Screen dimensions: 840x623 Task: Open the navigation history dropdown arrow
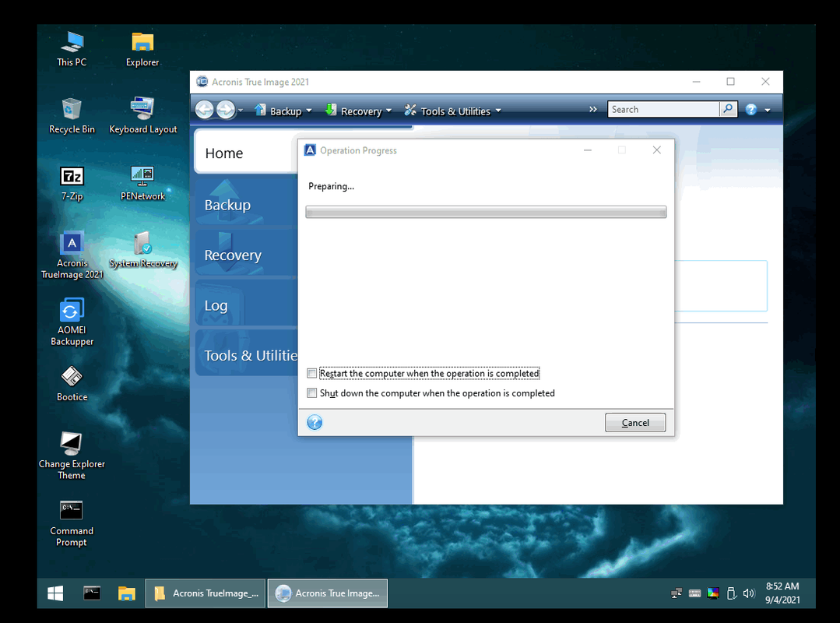tap(241, 111)
